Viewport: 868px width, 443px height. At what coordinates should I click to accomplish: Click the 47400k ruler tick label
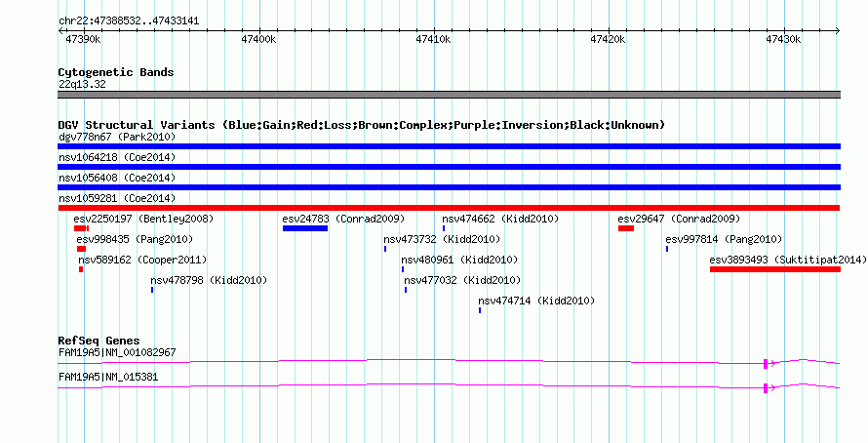(x=258, y=39)
